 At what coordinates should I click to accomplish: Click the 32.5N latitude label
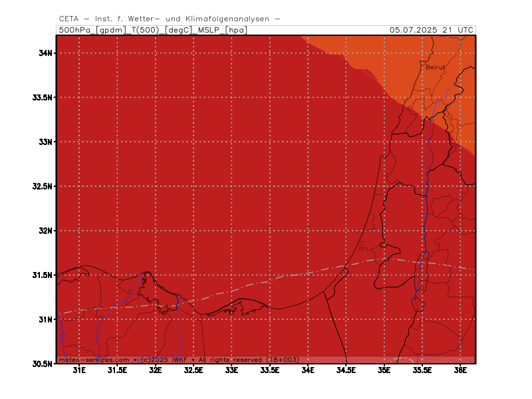click(43, 186)
